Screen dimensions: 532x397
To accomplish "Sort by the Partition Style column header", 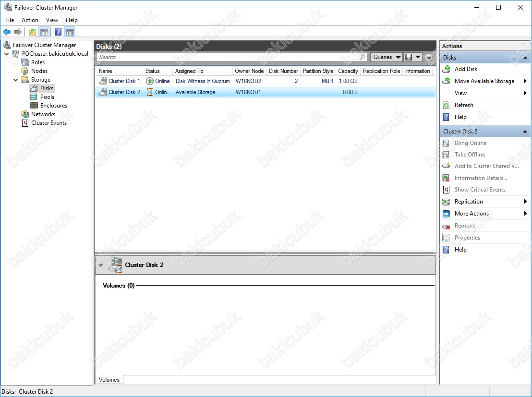I will 318,71.
